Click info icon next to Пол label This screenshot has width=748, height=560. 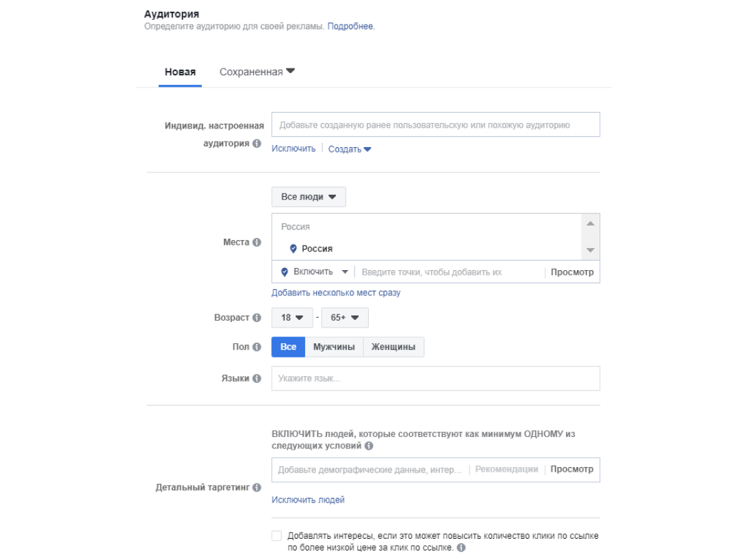[257, 347]
